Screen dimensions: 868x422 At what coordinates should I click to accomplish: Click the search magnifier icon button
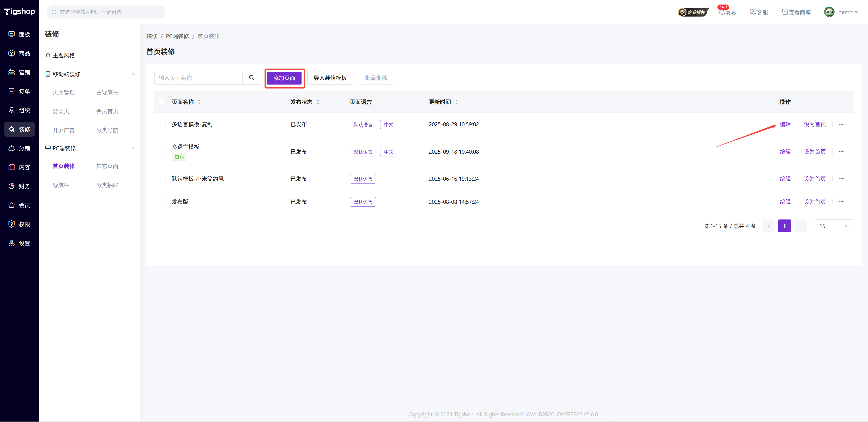click(251, 78)
